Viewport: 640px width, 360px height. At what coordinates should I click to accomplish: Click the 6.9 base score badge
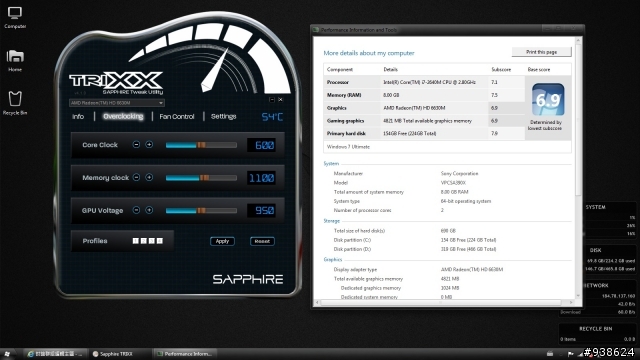point(548,100)
